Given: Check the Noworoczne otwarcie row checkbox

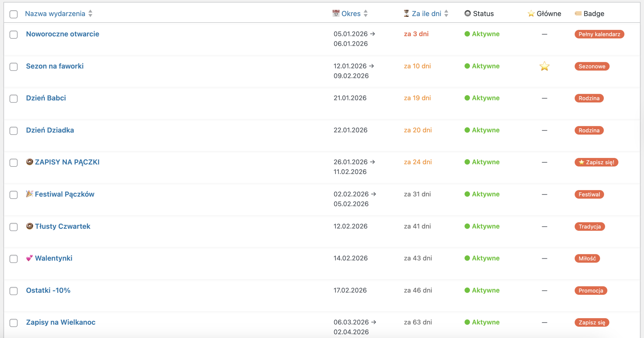Looking at the screenshot, I should pos(14,34).
